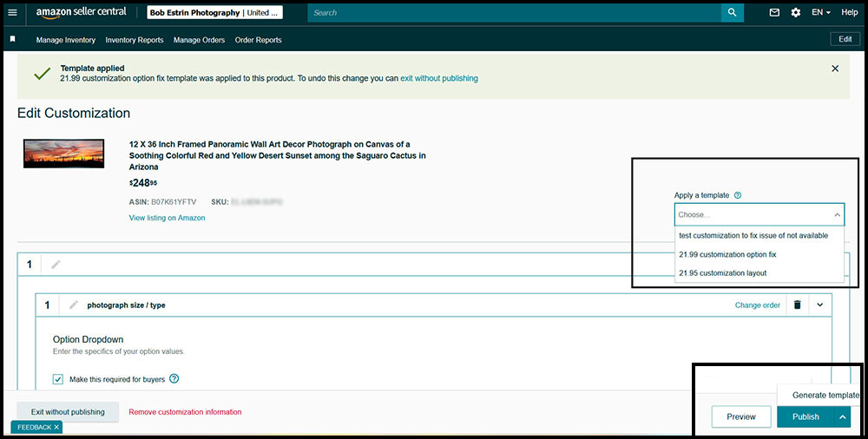This screenshot has width=868, height=439.
Task: Open the hamburger navigation menu
Action: click(12, 12)
